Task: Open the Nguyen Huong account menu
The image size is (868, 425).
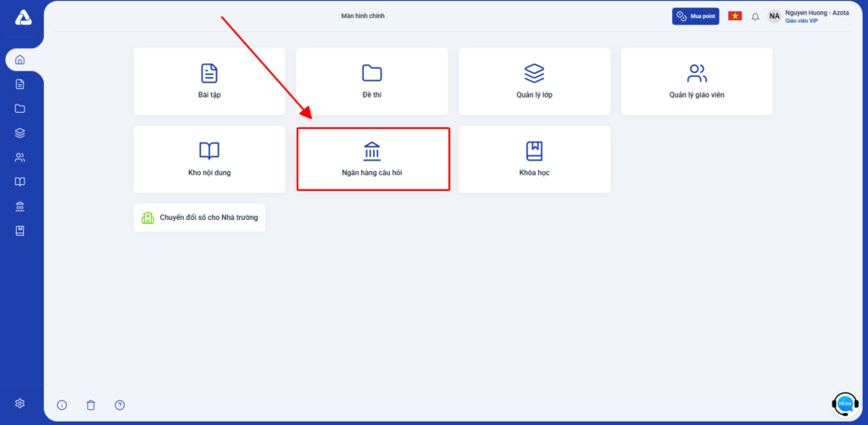Action: coord(808,16)
